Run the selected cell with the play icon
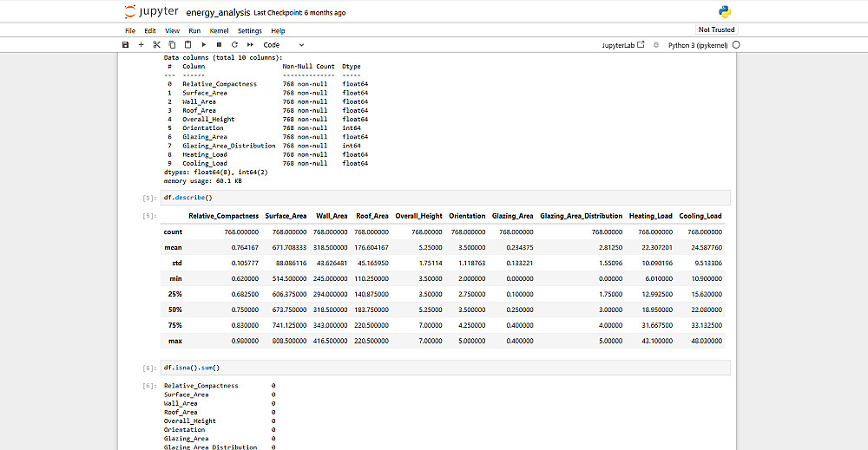 pyautogui.click(x=204, y=45)
